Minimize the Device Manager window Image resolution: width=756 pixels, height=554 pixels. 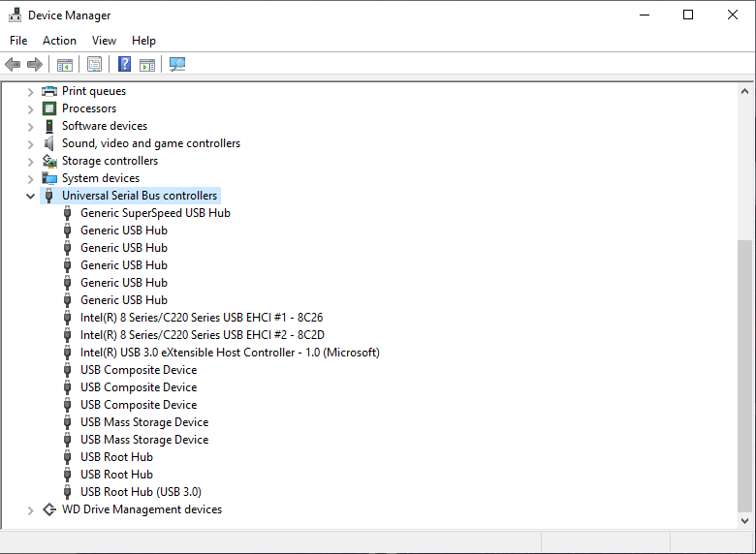click(645, 15)
